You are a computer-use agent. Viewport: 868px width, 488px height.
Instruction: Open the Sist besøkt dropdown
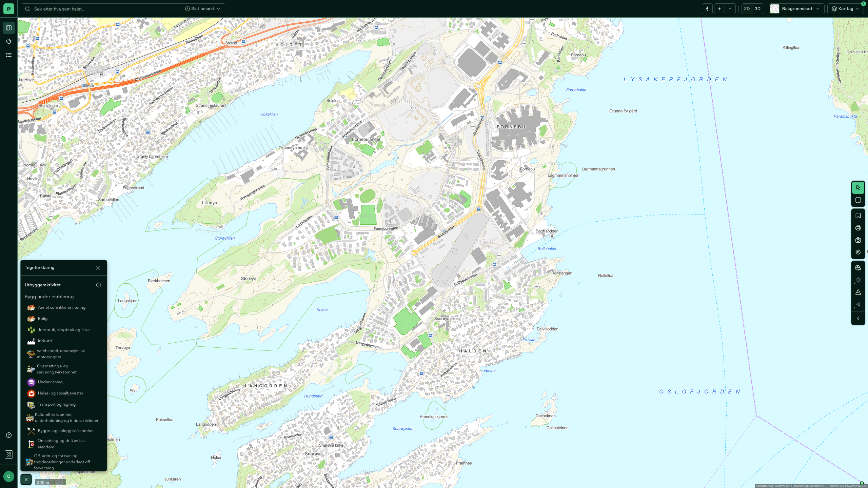click(x=203, y=9)
